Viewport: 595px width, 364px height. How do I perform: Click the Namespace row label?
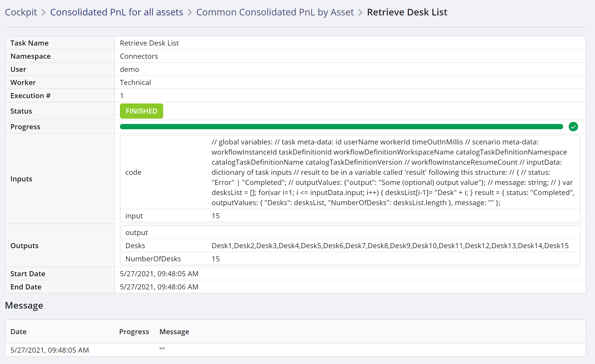coord(31,56)
